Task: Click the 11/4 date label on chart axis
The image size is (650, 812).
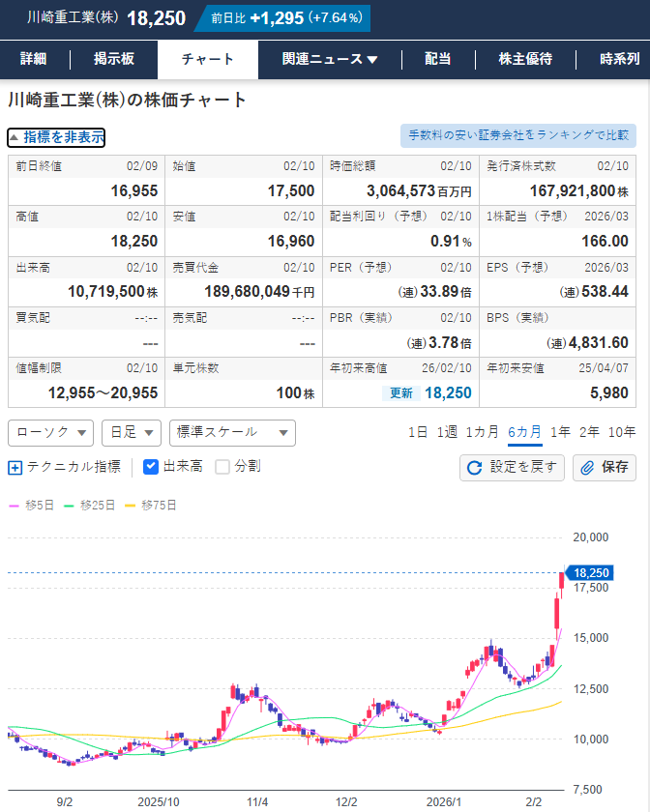Action: (x=257, y=802)
